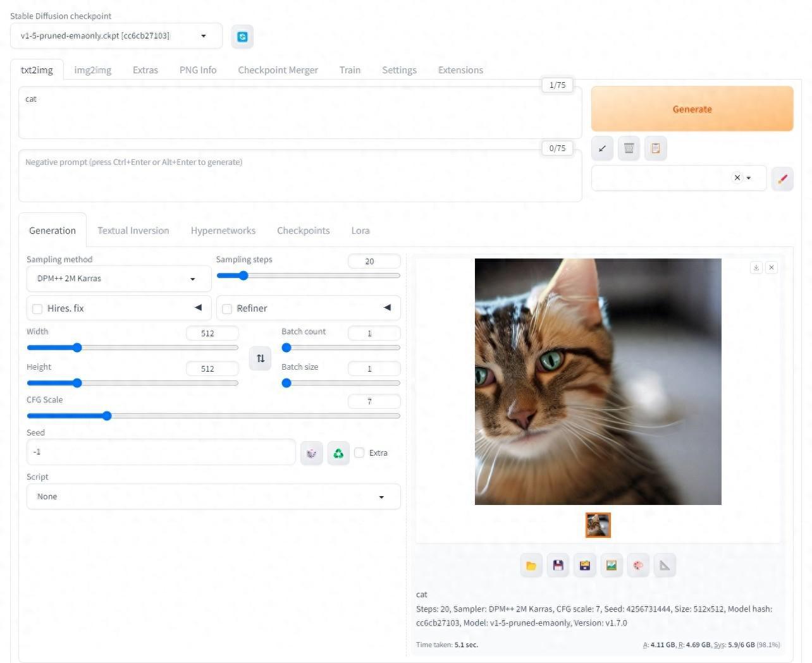
Task: Enable the Refiner checkbox
Action: pos(227,308)
